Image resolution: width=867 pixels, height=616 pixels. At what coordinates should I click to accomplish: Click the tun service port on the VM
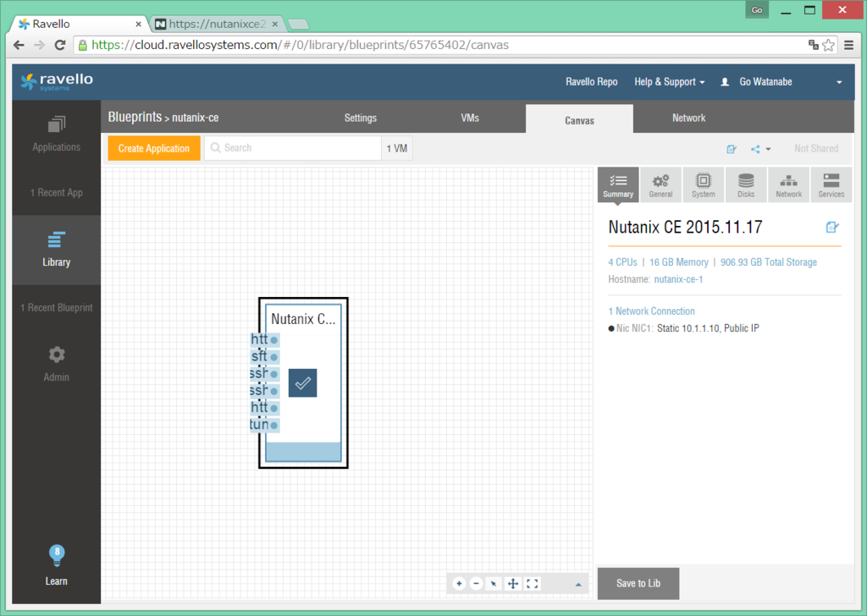click(x=265, y=425)
